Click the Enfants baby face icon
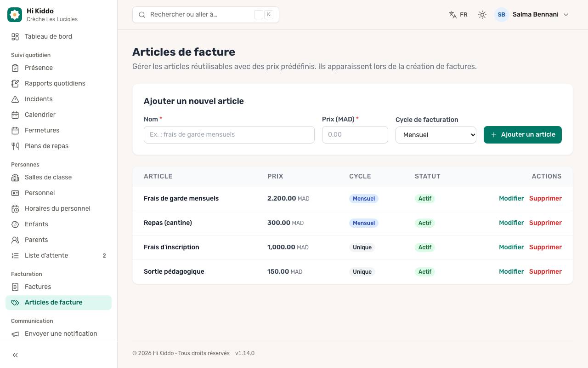Image resolution: width=588 pixels, height=368 pixels. click(15, 224)
